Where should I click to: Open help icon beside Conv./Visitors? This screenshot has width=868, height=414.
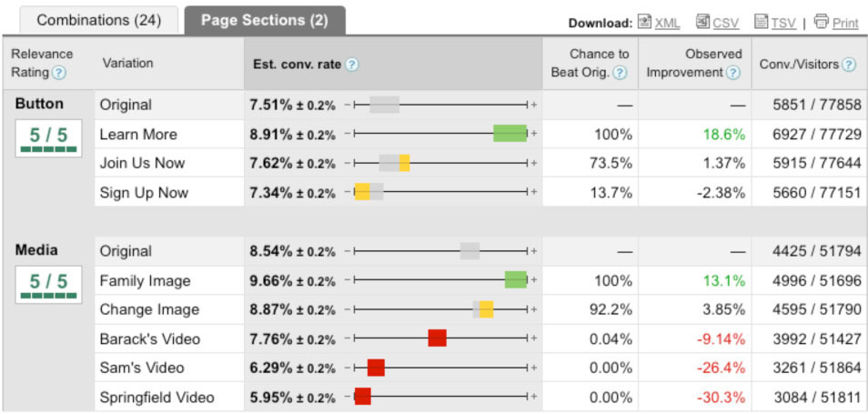coord(848,64)
